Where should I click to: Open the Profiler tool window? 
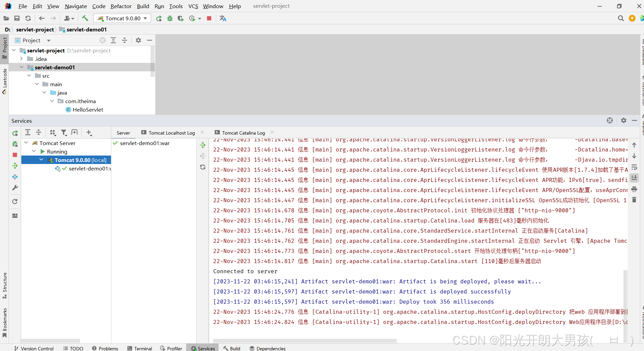point(171,348)
